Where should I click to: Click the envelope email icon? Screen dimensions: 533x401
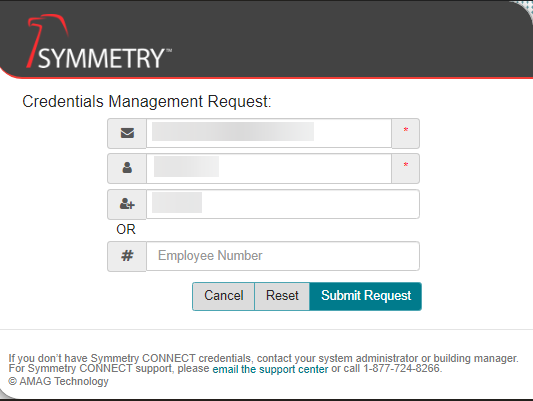pyautogui.click(x=127, y=133)
